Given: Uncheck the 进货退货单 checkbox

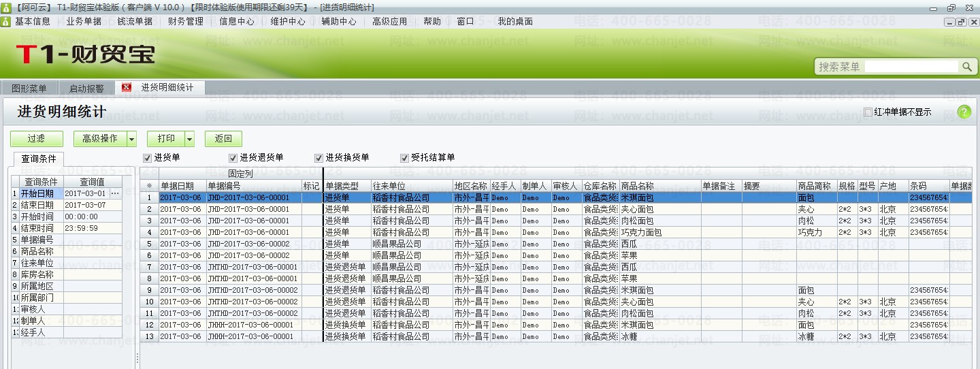Looking at the screenshot, I should tap(233, 158).
